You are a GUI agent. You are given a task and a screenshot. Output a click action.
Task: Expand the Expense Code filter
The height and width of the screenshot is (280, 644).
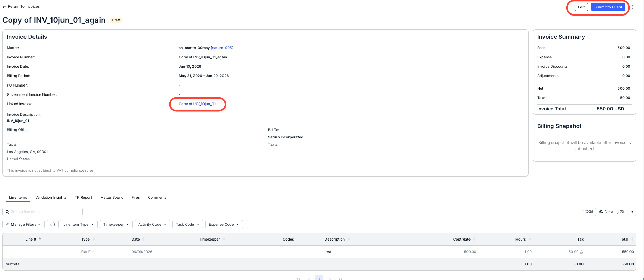224,224
